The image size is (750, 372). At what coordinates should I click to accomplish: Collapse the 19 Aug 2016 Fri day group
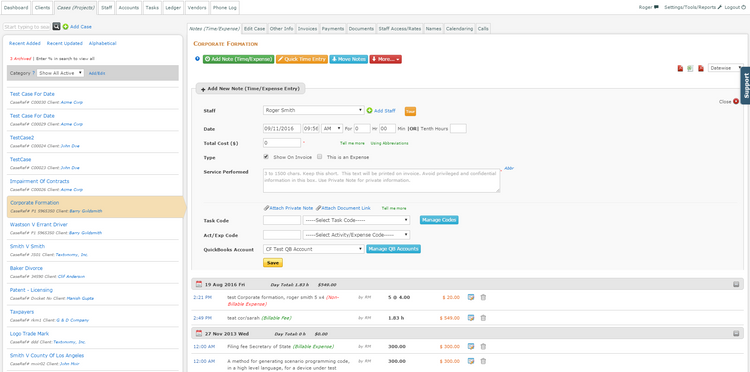(736, 284)
